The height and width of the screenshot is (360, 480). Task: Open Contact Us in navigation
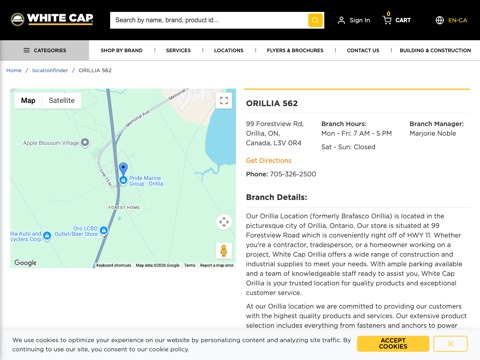pos(363,50)
